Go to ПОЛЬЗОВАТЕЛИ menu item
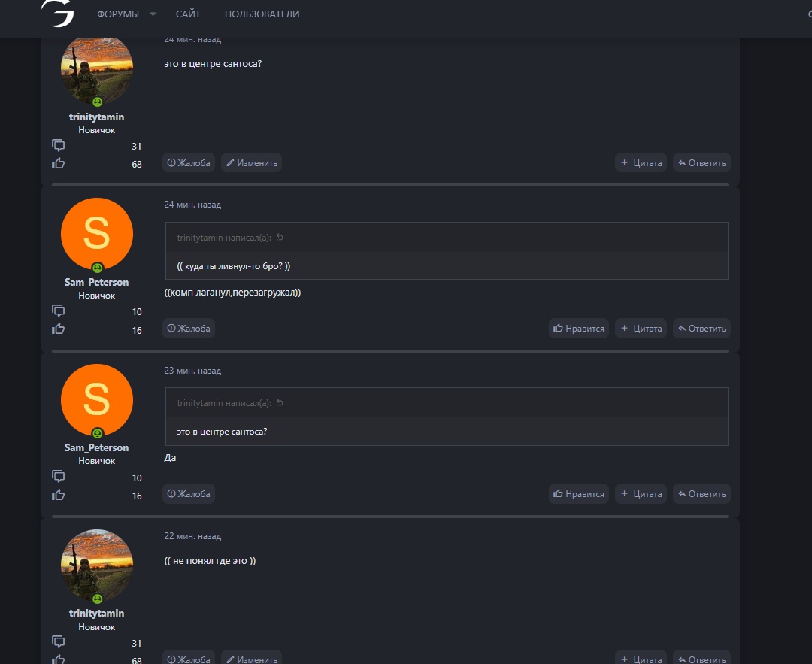The height and width of the screenshot is (664, 812). tap(262, 14)
